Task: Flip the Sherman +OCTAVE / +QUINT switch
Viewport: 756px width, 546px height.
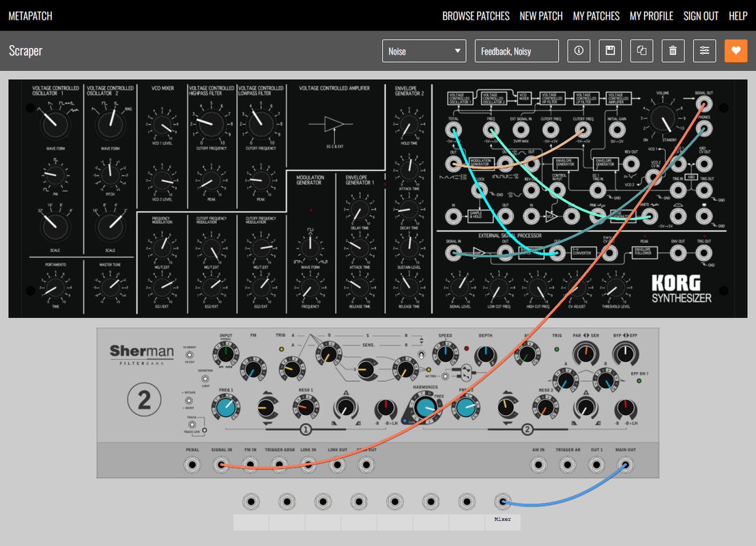Action: [x=188, y=401]
